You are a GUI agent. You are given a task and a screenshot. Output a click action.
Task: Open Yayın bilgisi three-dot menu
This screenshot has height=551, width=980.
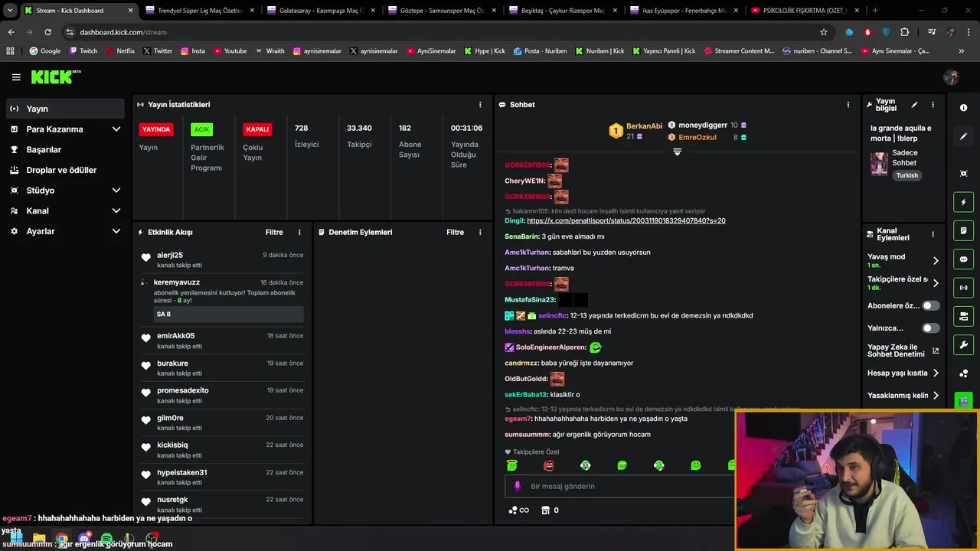tap(933, 105)
